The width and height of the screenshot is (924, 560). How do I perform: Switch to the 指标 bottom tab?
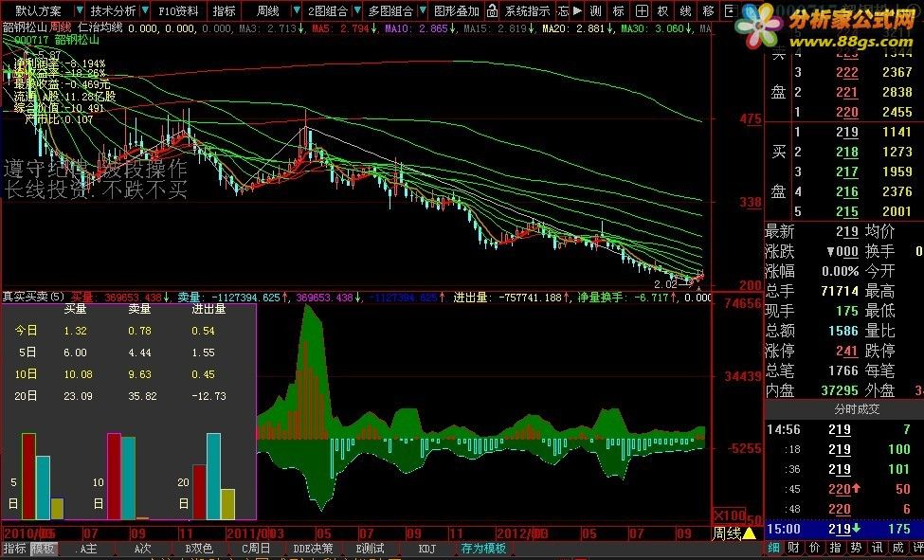tap(15, 549)
